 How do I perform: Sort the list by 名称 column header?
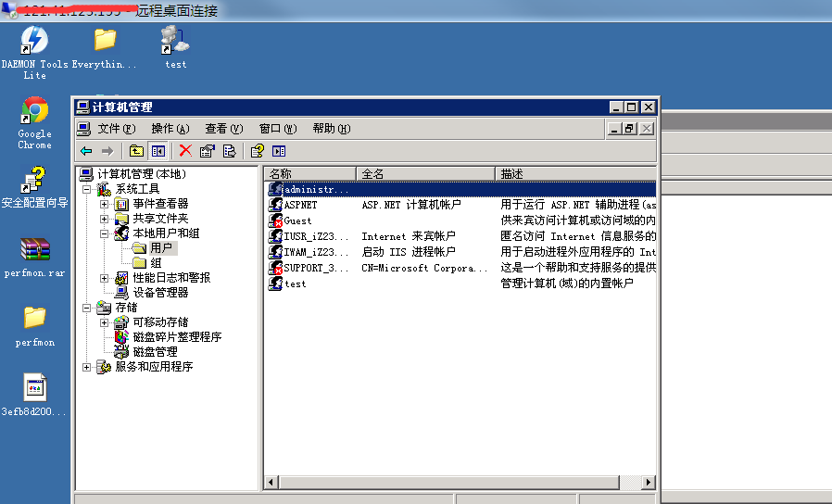click(x=309, y=173)
